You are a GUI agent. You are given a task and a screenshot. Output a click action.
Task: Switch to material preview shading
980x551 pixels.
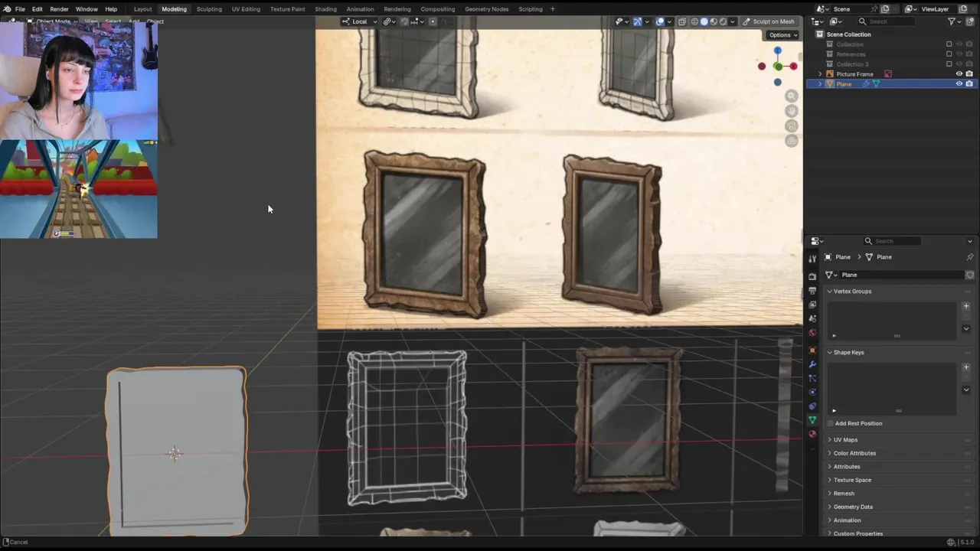[714, 21]
